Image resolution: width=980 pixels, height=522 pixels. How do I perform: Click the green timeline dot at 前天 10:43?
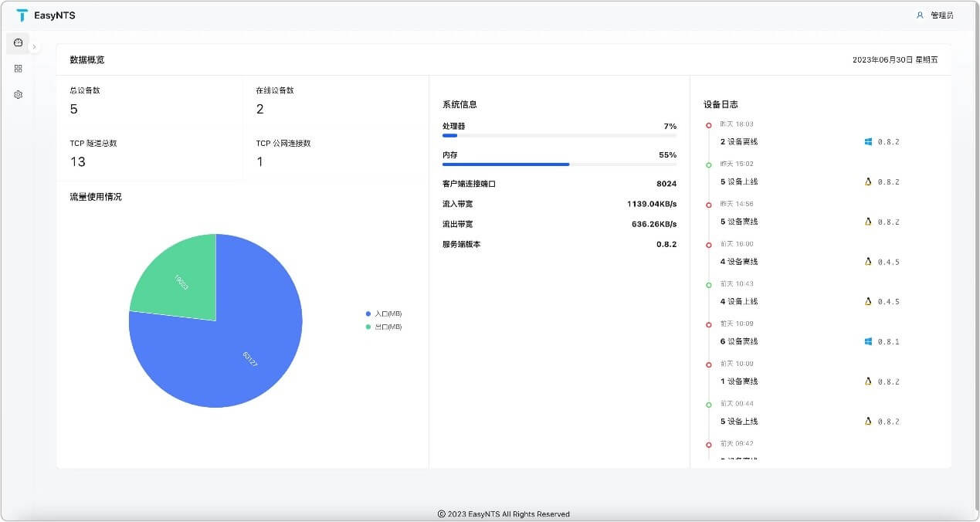click(x=709, y=285)
